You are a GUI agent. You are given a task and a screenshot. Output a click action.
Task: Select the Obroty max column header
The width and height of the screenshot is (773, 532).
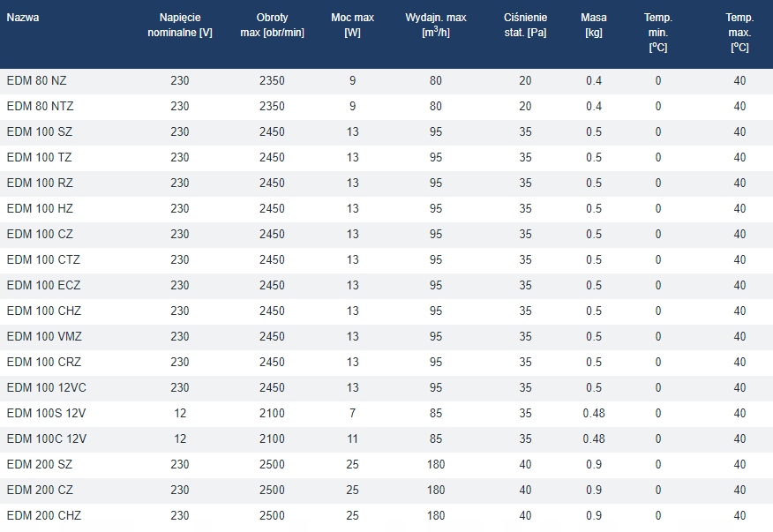(x=272, y=26)
